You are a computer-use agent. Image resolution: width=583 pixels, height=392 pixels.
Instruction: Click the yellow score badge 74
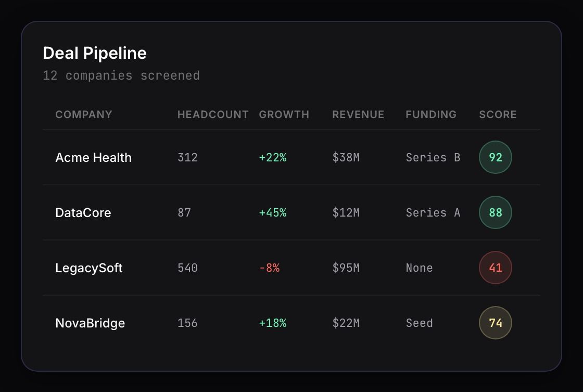[x=495, y=323]
